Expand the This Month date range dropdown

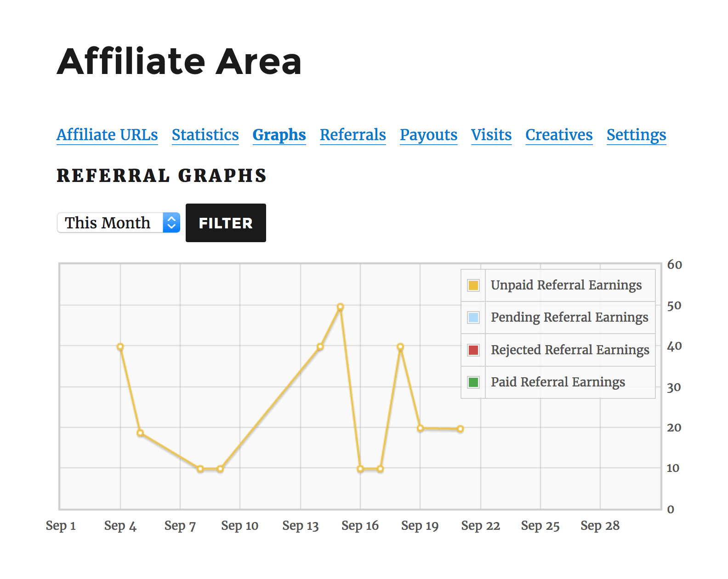click(x=110, y=223)
